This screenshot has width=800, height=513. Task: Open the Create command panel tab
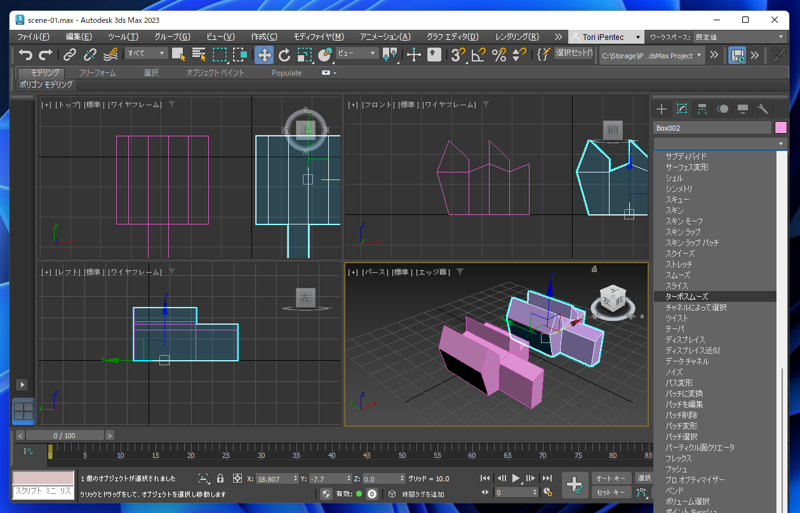tap(661, 109)
